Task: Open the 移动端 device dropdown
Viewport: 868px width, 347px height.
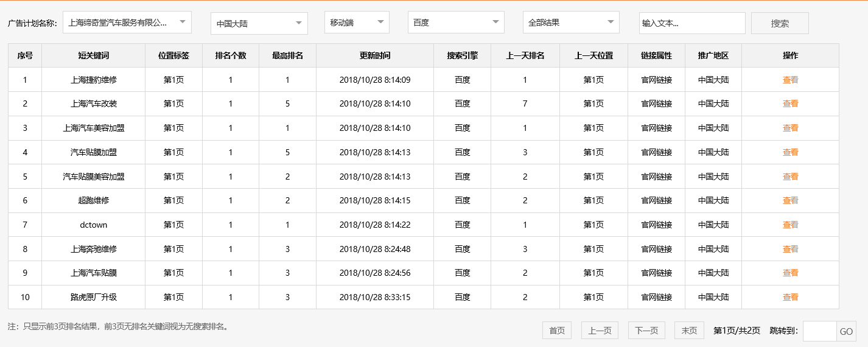Action: 357,23
